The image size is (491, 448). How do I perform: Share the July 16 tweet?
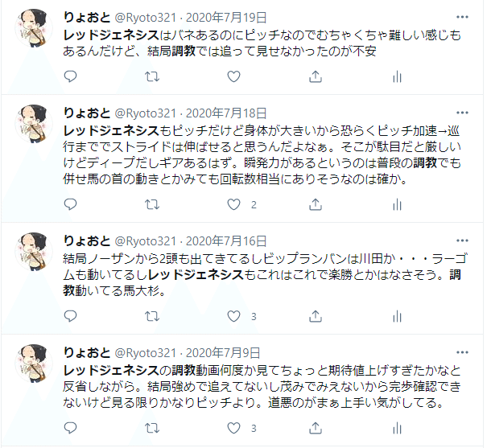(316, 316)
